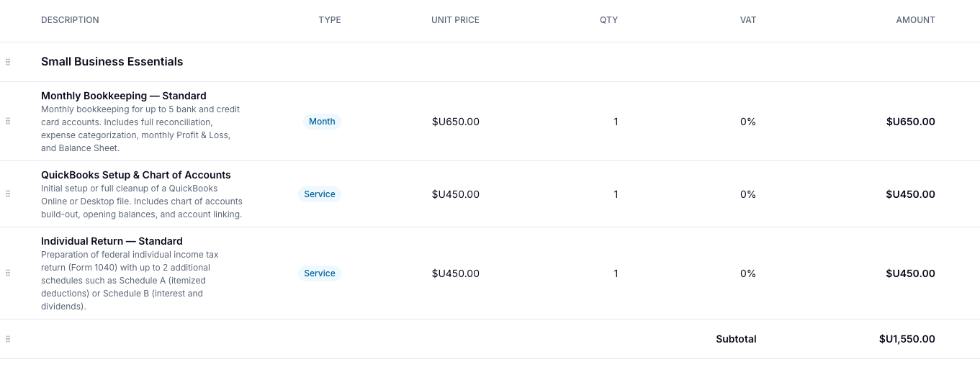The width and height of the screenshot is (980, 367).
Task: Edit QuickBooks Setup unit price field
Action: click(456, 194)
